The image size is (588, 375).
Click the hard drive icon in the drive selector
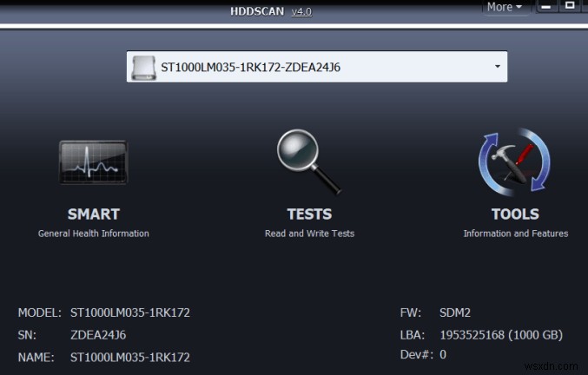tap(143, 68)
